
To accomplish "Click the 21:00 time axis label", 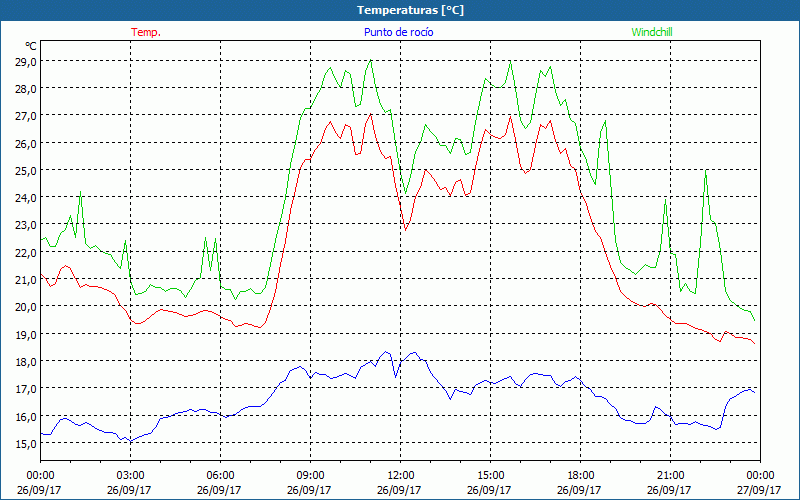I will pyautogui.click(x=670, y=475).
